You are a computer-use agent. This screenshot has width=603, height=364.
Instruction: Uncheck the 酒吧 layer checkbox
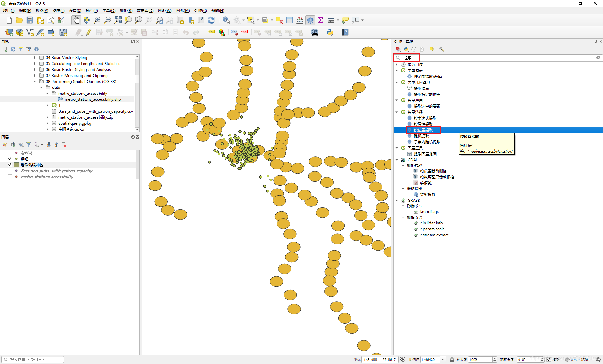click(10, 159)
